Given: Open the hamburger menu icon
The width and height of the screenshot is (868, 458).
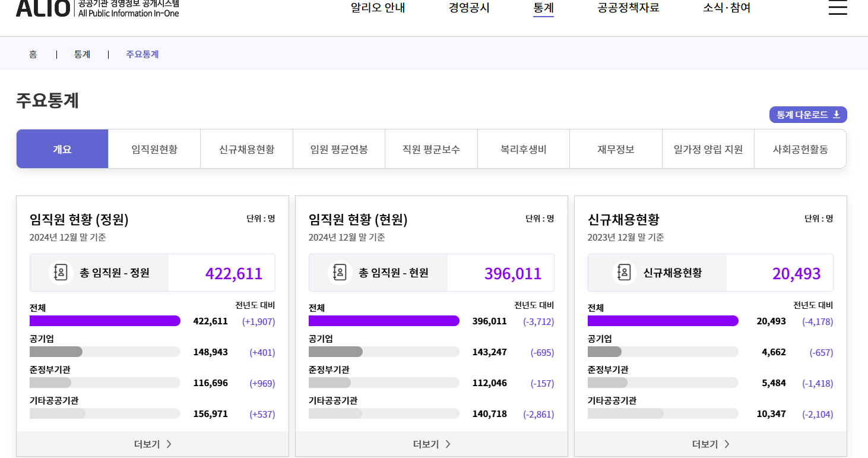Looking at the screenshot, I should click(x=837, y=7).
